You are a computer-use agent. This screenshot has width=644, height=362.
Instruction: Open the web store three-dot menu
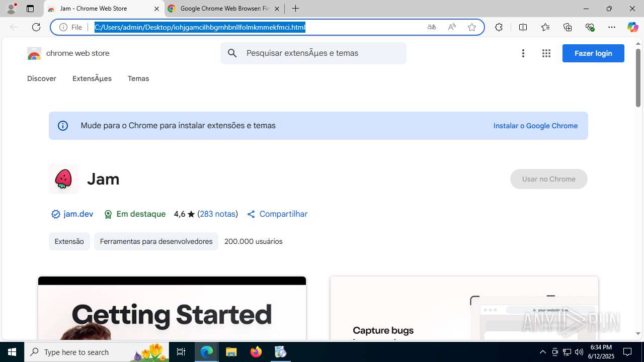pyautogui.click(x=523, y=53)
